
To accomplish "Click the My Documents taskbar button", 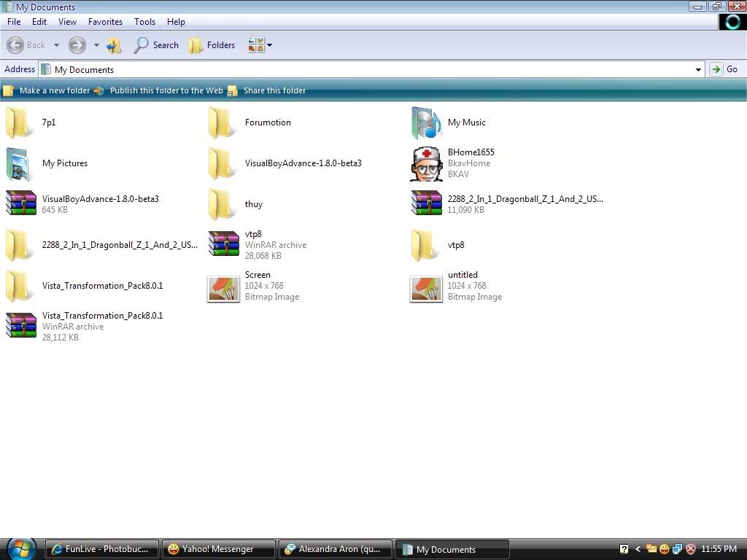I will click(x=452, y=549).
